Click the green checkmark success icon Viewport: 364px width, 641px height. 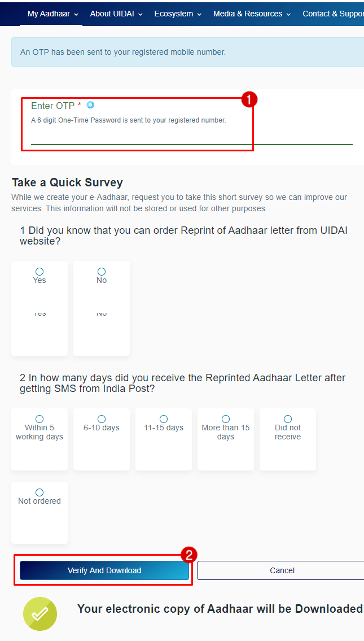[40, 614]
